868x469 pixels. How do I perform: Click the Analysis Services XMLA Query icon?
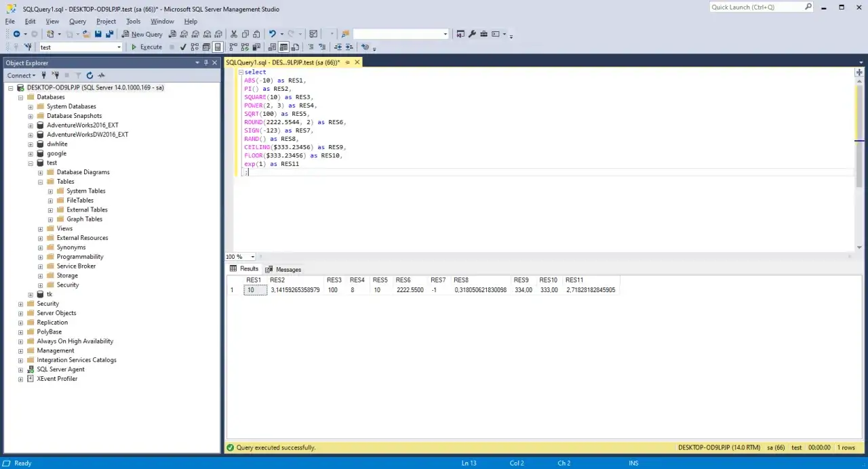pyautogui.click(x=207, y=34)
